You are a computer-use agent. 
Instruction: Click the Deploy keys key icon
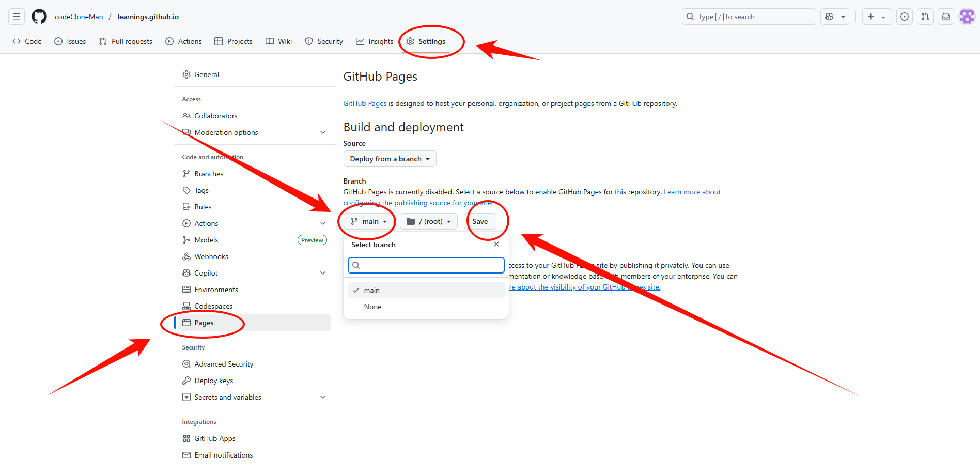pyautogui.click(x=186, y=381)
